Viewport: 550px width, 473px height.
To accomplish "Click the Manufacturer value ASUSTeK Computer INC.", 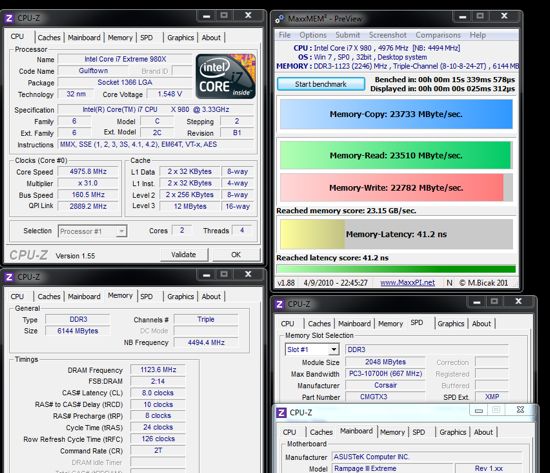I will (x=427, y=457).
